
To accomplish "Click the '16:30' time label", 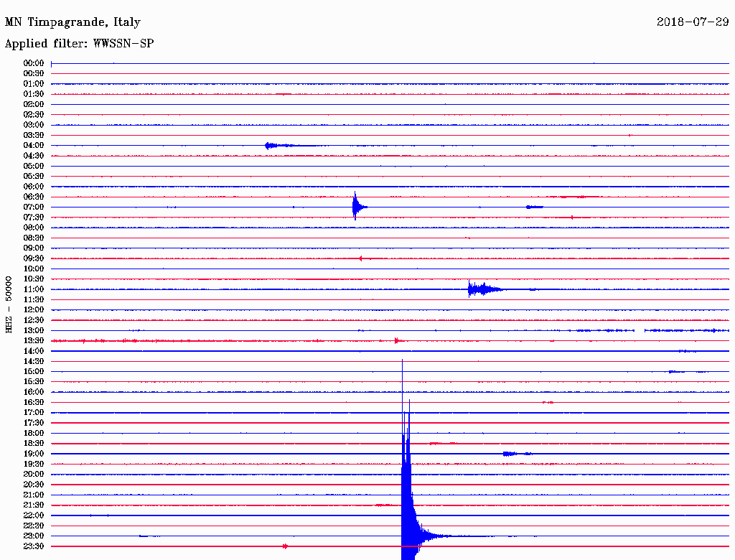I will pos(34,403).
